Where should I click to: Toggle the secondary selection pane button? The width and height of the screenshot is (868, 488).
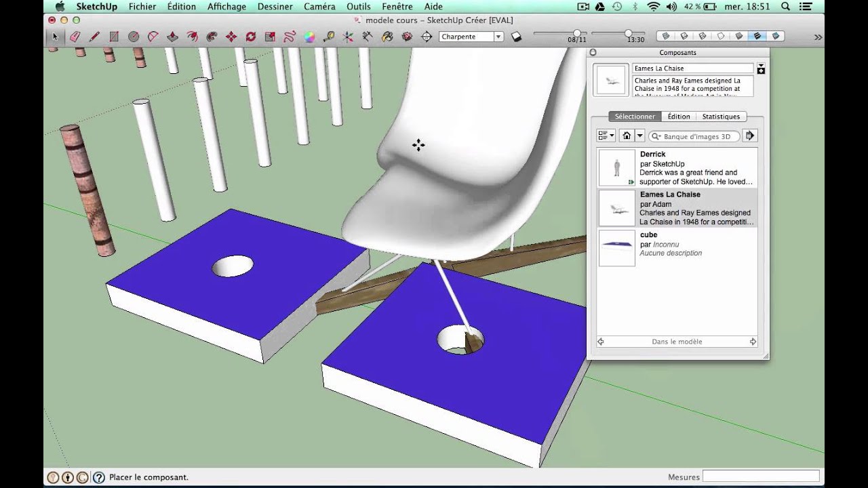pos(761,68)
